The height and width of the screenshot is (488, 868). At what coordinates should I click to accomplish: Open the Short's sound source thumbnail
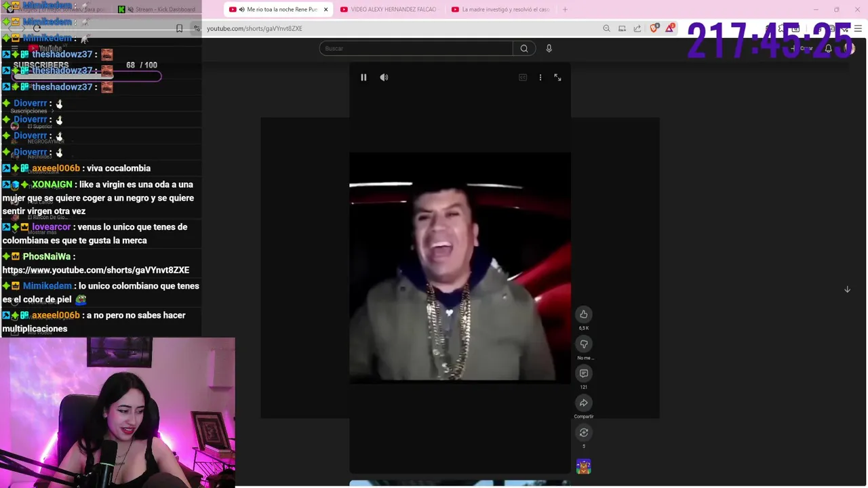click(x=584, y=466)
